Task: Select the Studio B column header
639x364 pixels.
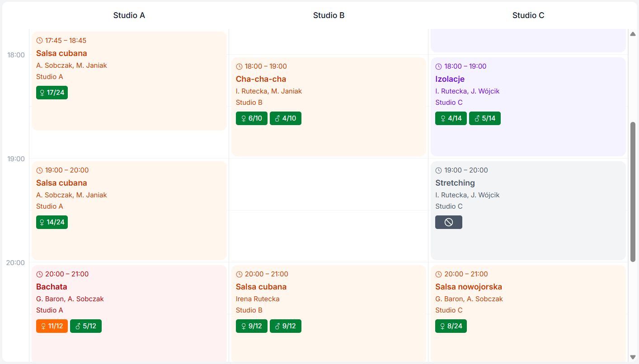Action: (329, 15)
